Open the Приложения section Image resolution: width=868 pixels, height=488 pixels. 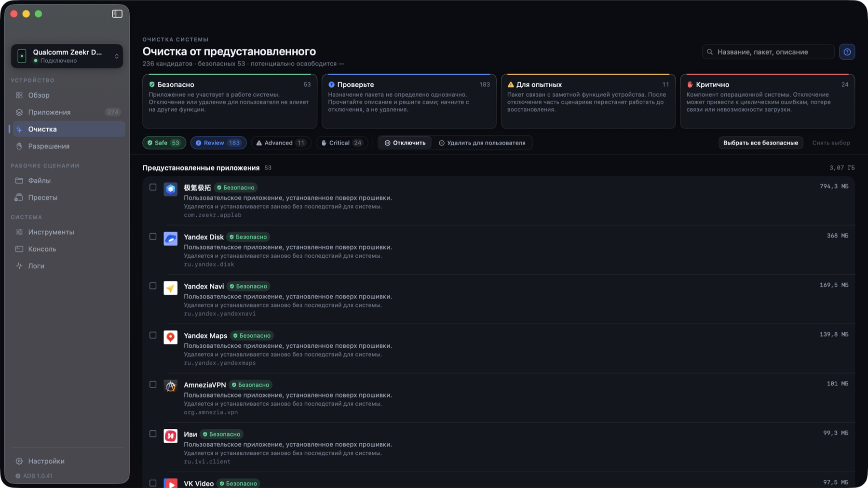click(67, 112)
